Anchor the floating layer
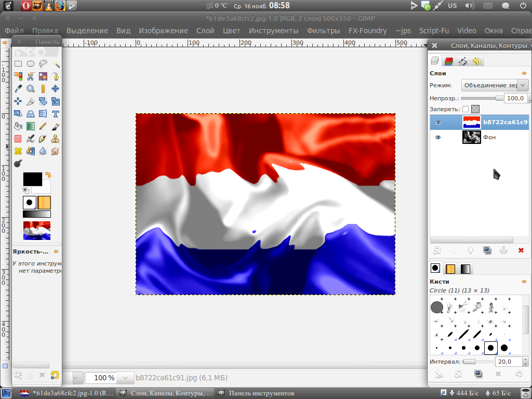Image resolution: width=532 pixels, height=399 pixels. pyautogui.click(x=504, y=250)
